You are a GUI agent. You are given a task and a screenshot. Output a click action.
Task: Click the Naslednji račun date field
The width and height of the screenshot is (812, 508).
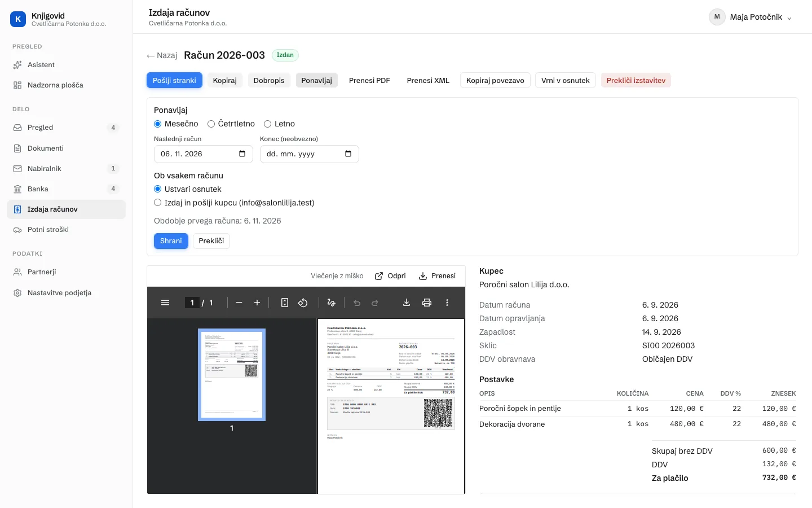[204, 154]
